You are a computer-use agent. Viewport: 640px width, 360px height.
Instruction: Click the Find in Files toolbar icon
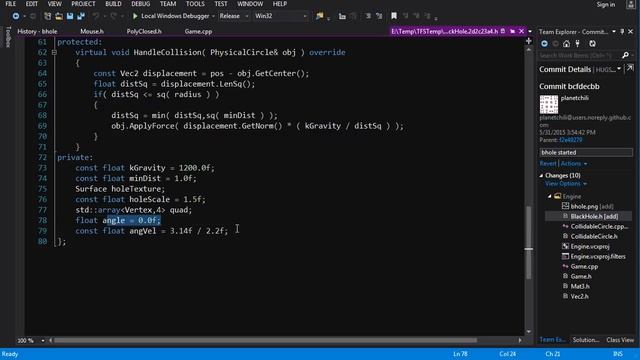coord(319,16)
